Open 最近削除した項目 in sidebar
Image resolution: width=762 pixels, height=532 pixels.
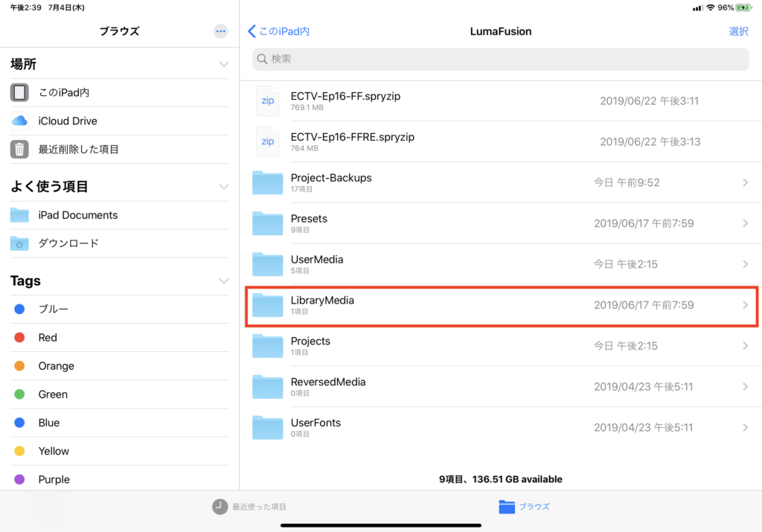point(120,149)
